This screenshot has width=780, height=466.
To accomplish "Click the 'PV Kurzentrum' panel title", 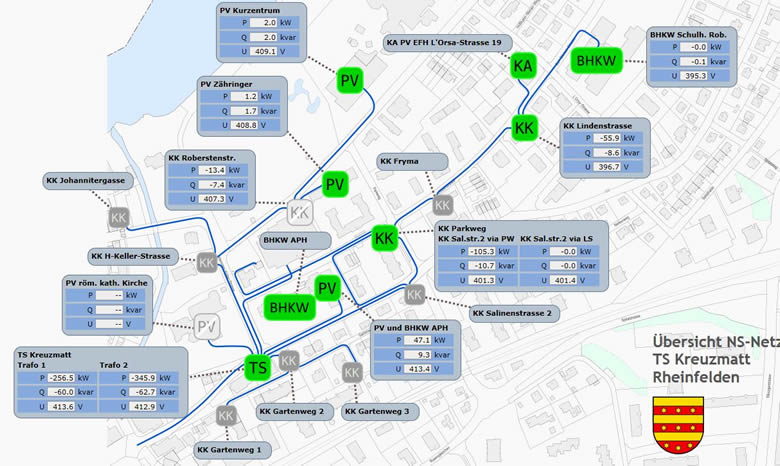I will (x=250, y=10).
